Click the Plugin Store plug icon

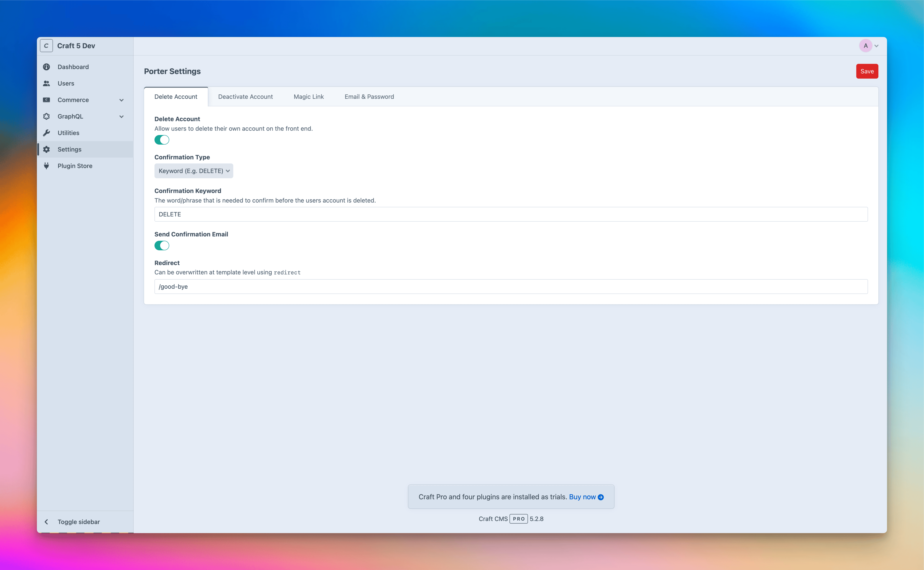46,166
